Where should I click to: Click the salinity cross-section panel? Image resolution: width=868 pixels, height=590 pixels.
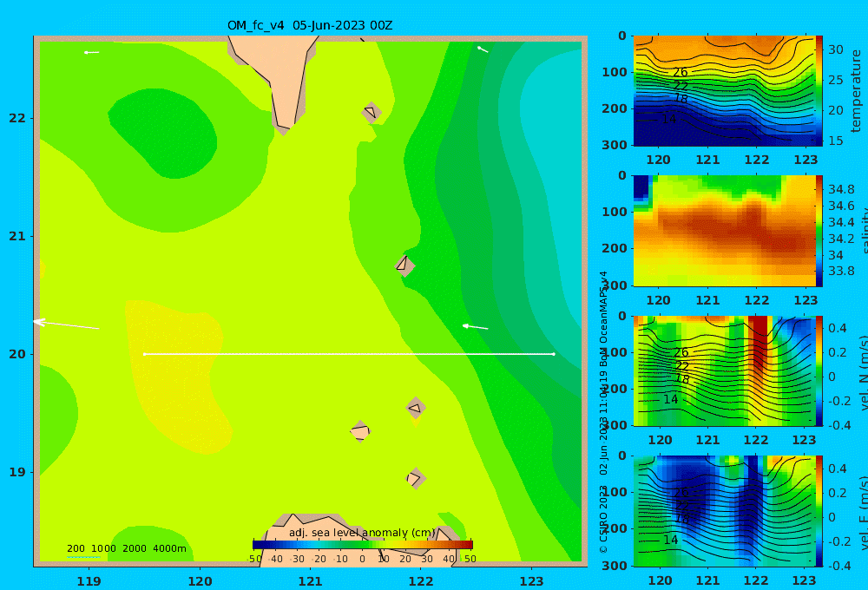coord(724,231)
